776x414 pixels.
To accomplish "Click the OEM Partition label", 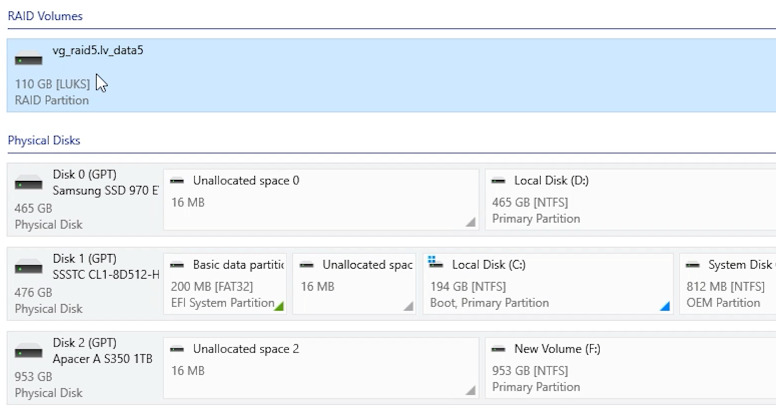I will point(723,303).
